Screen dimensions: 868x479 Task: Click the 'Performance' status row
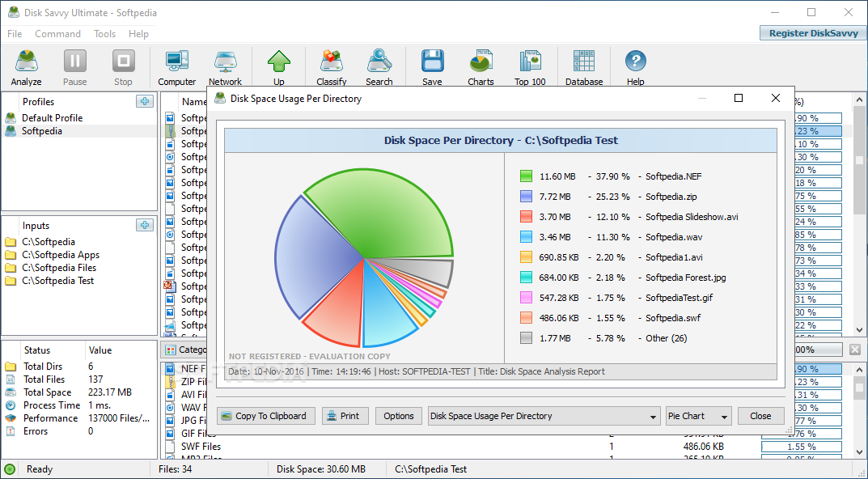click(x=78, y=418)
